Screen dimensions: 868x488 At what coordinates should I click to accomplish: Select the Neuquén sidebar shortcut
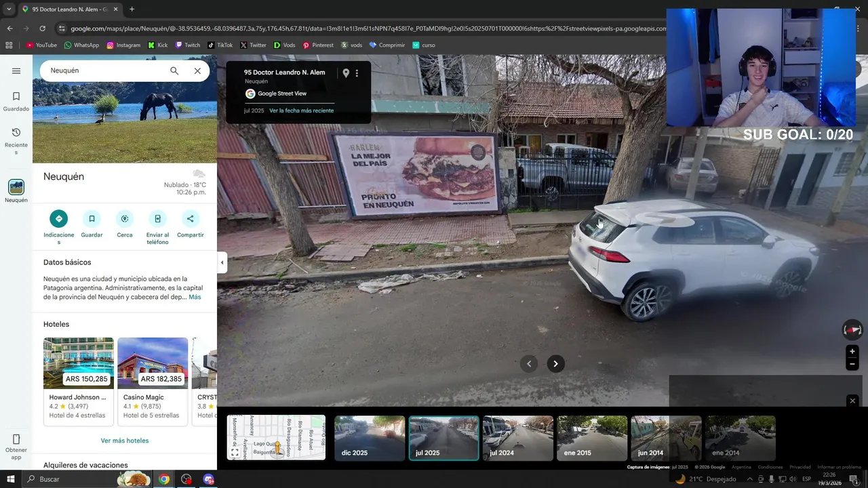(16, 191)
